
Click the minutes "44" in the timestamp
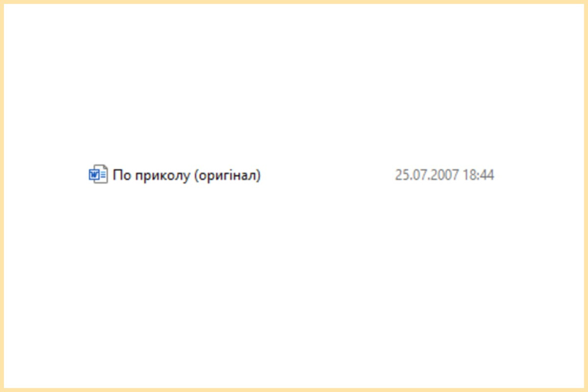coord(487,175)
